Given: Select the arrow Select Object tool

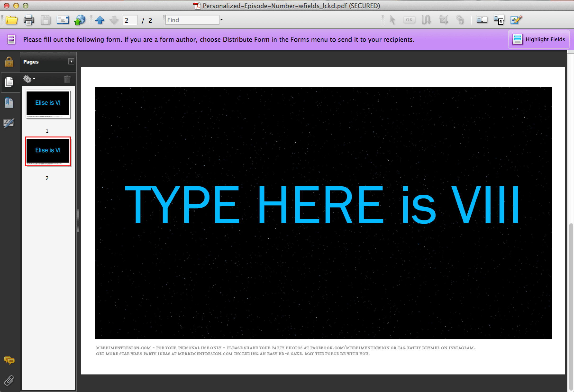Looking at the screenshot, I should pyautogui.click(x=392, y=20).
